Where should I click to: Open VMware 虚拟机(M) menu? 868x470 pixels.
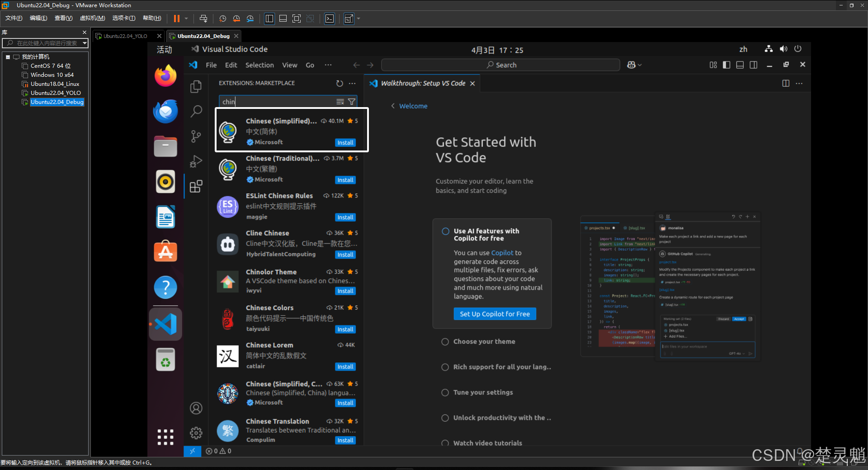92,18
